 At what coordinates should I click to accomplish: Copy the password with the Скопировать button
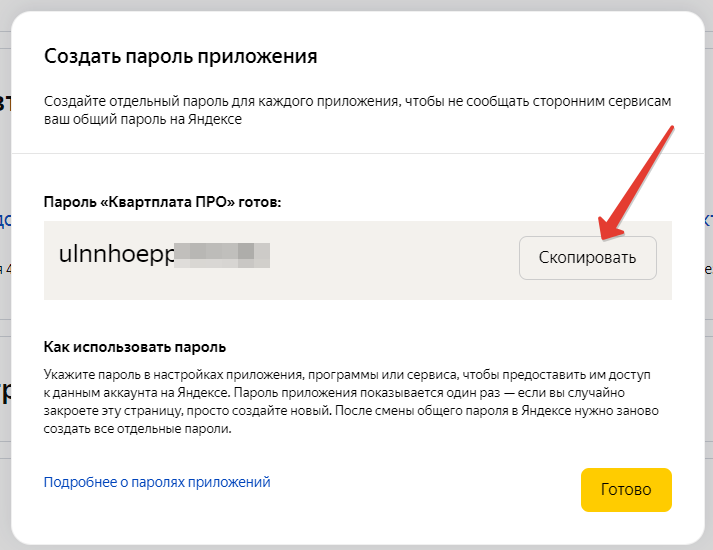tap(587, 258)
